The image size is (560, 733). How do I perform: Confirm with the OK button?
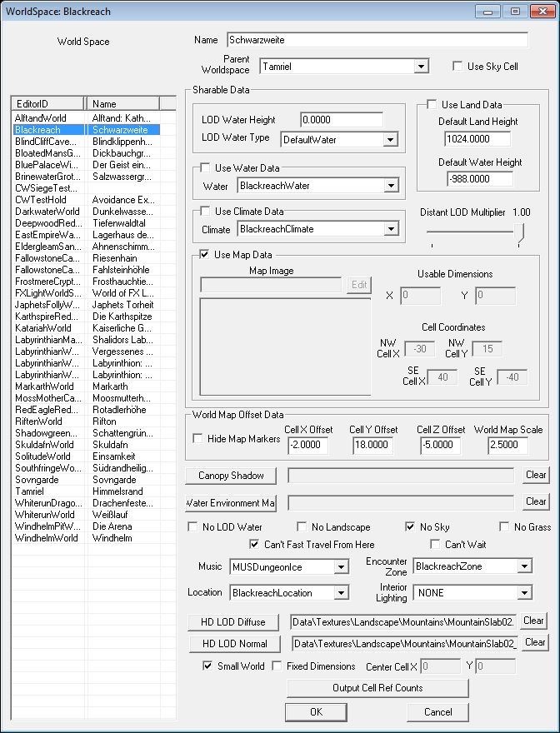[x=317, y=712]
